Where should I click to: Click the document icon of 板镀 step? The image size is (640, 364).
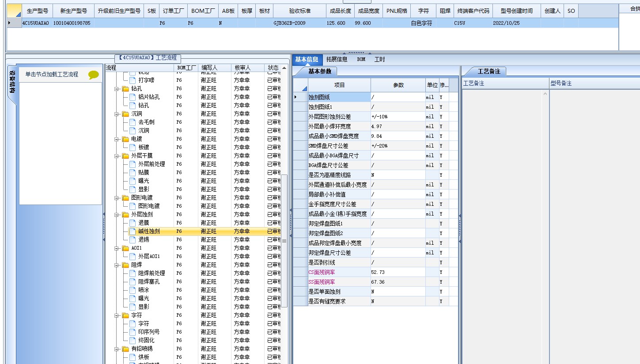pos(133,147)
